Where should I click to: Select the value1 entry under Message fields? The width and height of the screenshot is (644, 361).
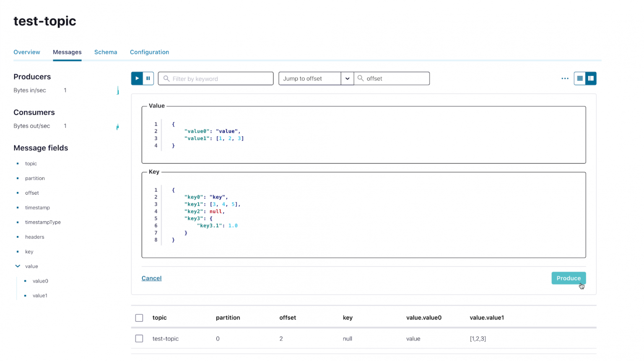tap(40, 295)
